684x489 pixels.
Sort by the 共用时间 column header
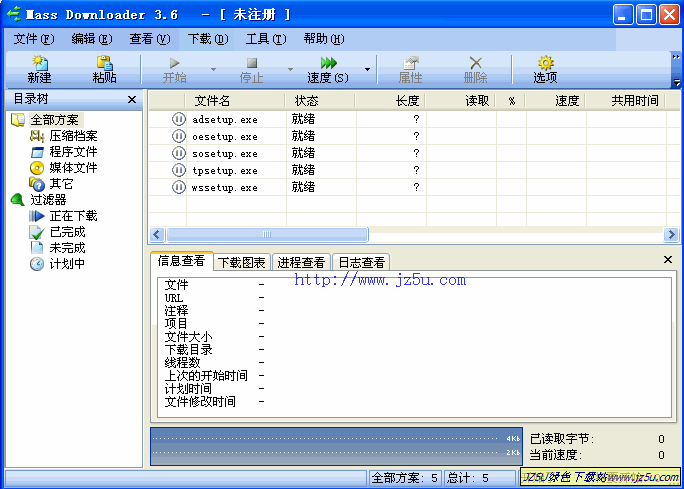[626, 101]
